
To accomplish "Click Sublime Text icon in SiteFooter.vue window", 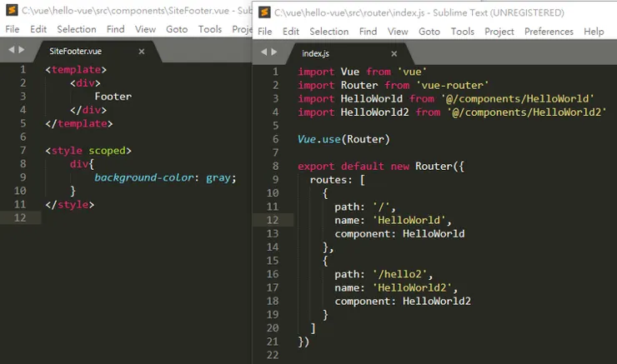I will pyautogui.click(x=11, y=11).
